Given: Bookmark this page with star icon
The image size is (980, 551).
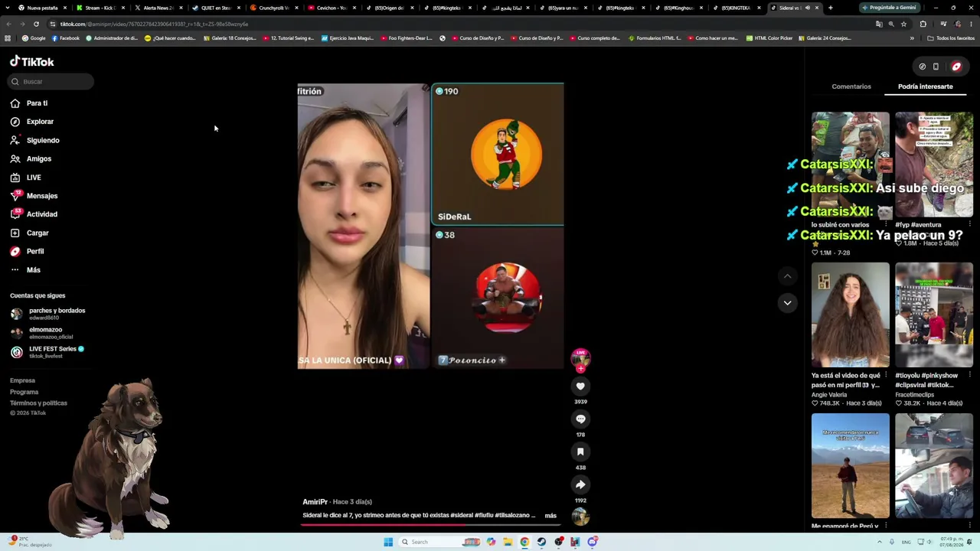Looking at the screenshot, I should (x=903, y=24).
